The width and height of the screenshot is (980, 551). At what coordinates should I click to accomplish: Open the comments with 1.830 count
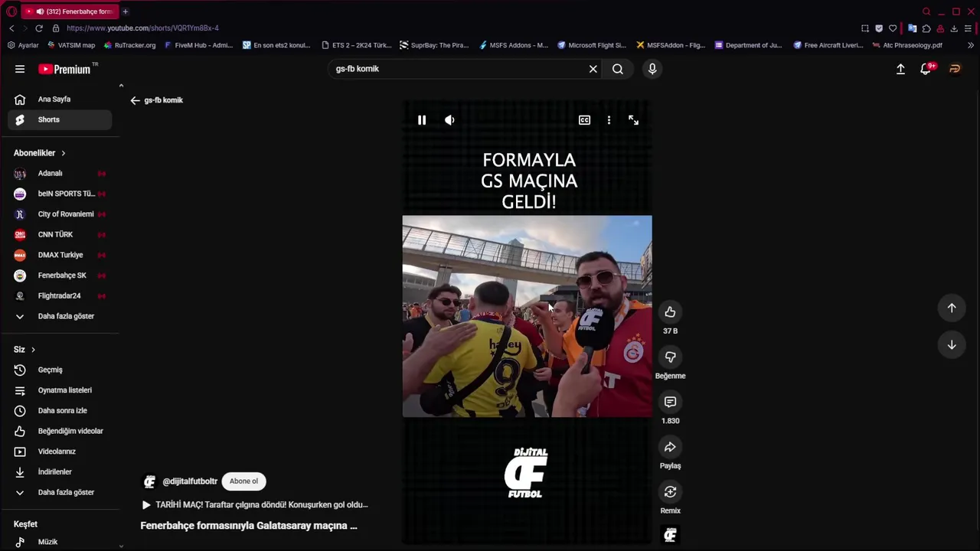click(x=670, y=402)
